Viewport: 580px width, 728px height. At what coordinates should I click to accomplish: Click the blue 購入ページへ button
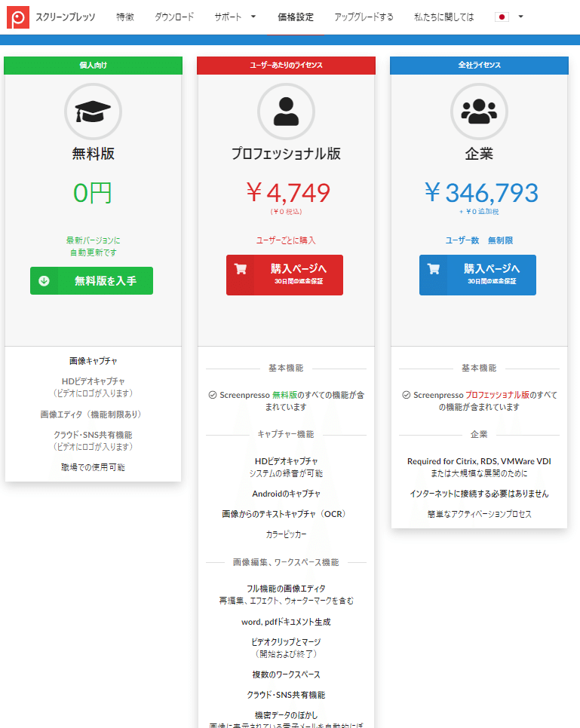click(x=477, y=275)
